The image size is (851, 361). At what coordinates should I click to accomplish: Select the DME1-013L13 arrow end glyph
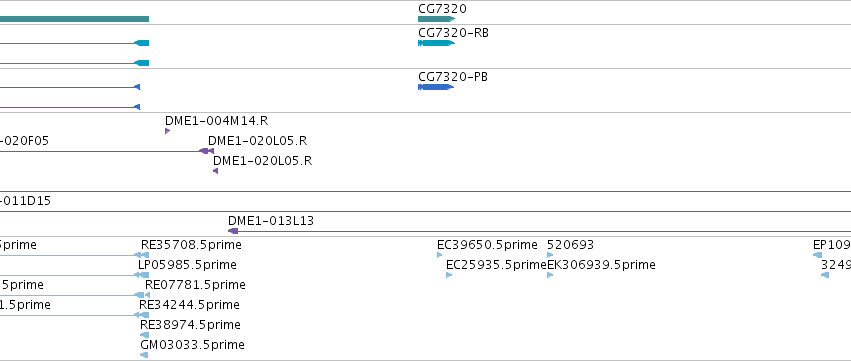click(x=233, y=231)
